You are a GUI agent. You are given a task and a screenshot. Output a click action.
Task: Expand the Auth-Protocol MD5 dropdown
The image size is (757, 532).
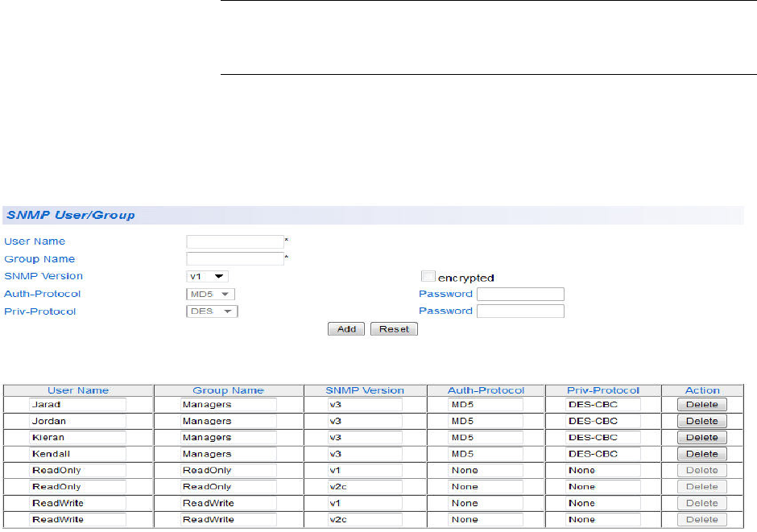[211, 295]
